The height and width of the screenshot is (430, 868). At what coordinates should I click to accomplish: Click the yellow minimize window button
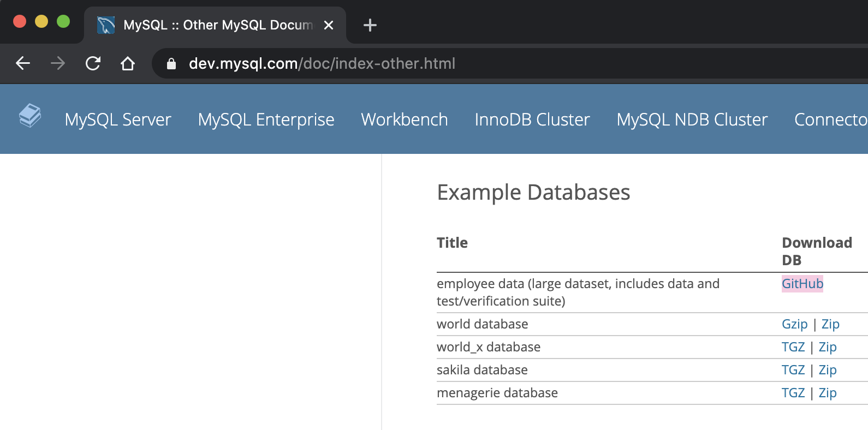coord(41,21)
